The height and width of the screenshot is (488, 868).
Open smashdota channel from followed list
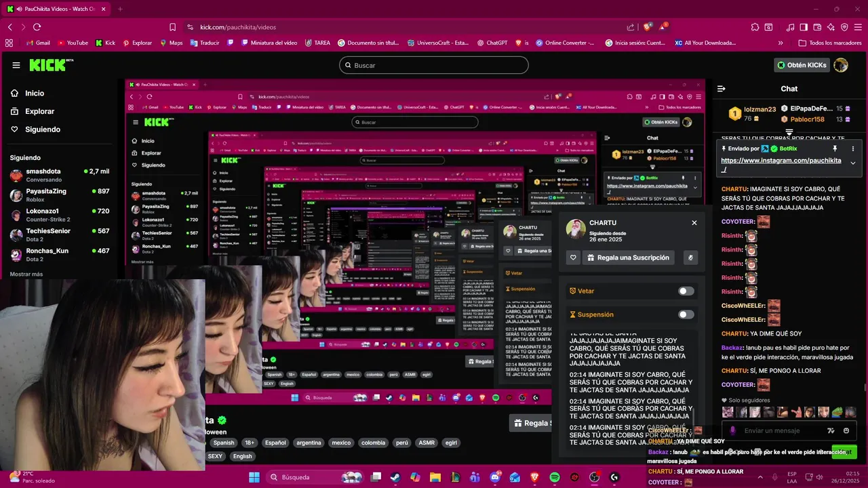point(59,176)
